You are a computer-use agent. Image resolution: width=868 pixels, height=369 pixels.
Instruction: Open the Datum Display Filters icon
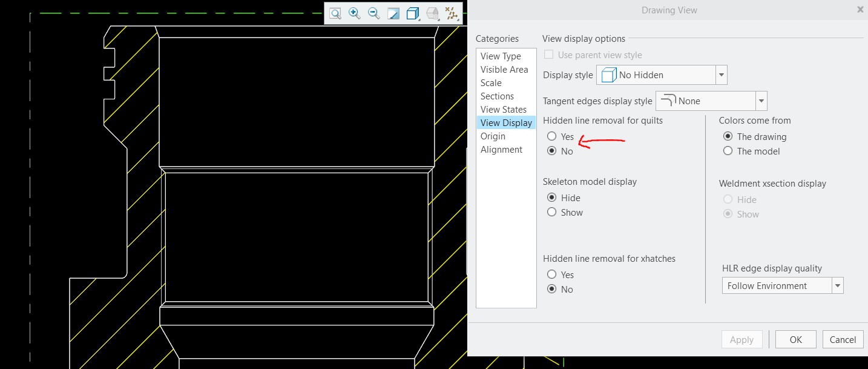click(x=451, y=13)
